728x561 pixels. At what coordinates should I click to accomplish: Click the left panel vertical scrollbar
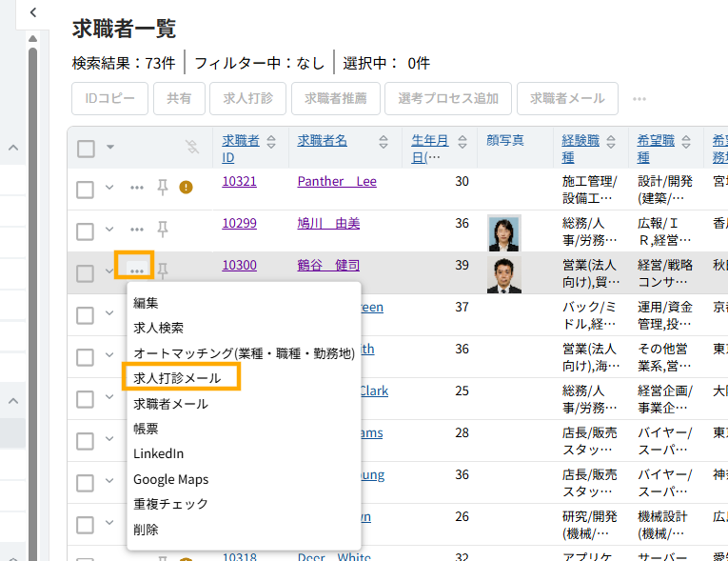(x=32, y=286)
